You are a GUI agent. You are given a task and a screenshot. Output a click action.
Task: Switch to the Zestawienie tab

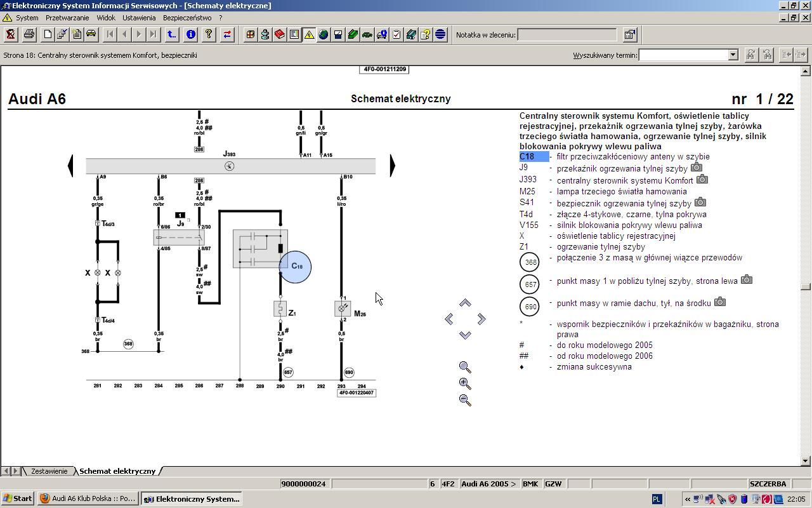tap(49, 471)
